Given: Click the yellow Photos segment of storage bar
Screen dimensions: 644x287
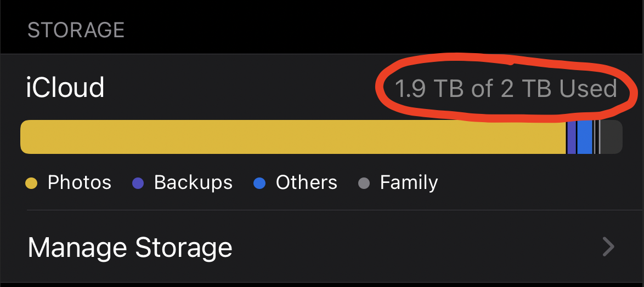Looking at the screenshot, I should click(x=293, y=137).
